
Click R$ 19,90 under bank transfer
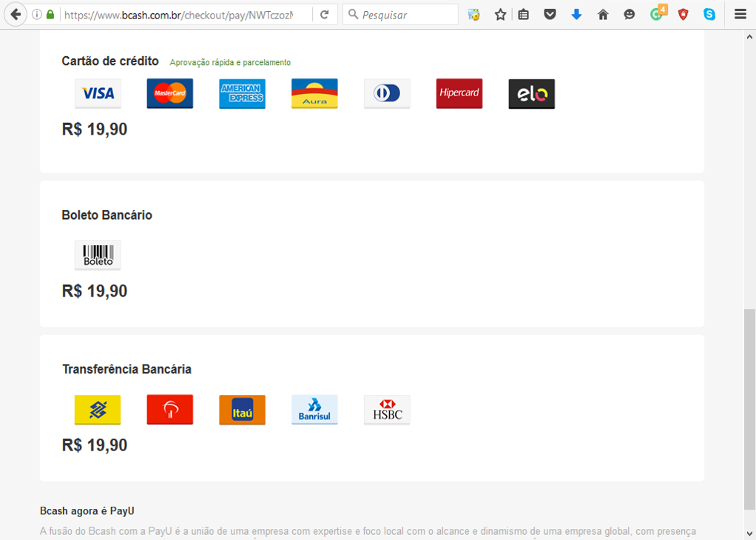(95, 445)
